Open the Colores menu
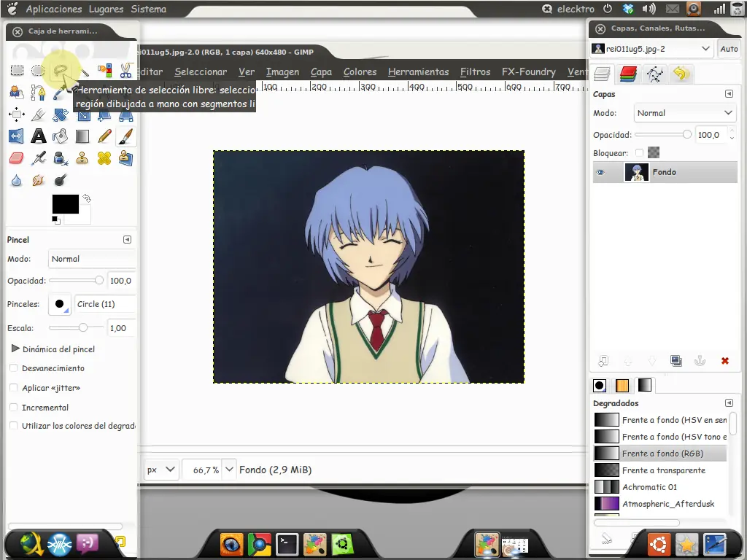This screenshot has height=560, width=747. tap(360, 72)
